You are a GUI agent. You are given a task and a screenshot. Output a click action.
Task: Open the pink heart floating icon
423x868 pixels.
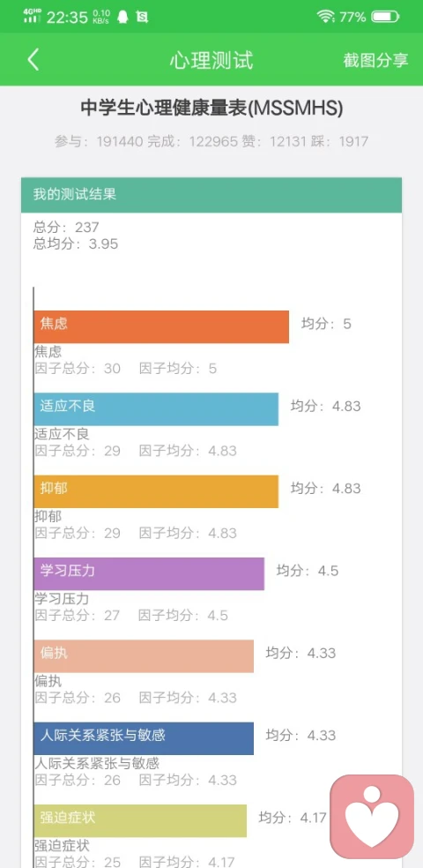(x=372, y=817)
